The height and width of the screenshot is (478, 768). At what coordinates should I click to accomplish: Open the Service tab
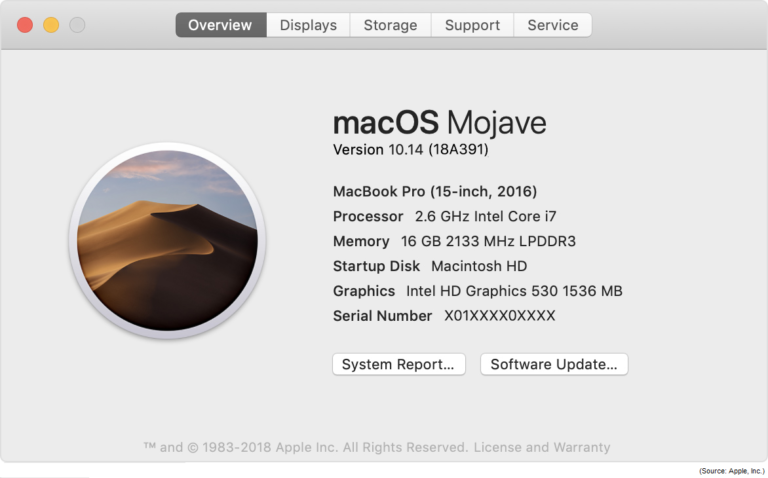tap(552, 25)
